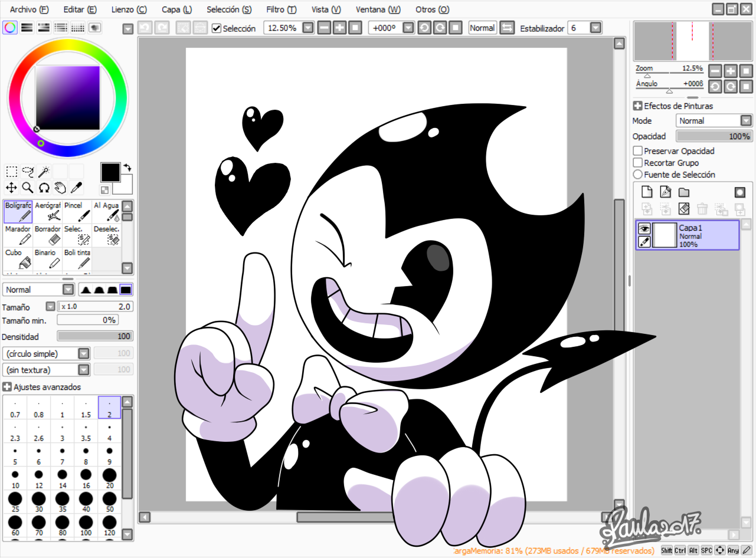Select the Bolígrafo pen tool

18,211
